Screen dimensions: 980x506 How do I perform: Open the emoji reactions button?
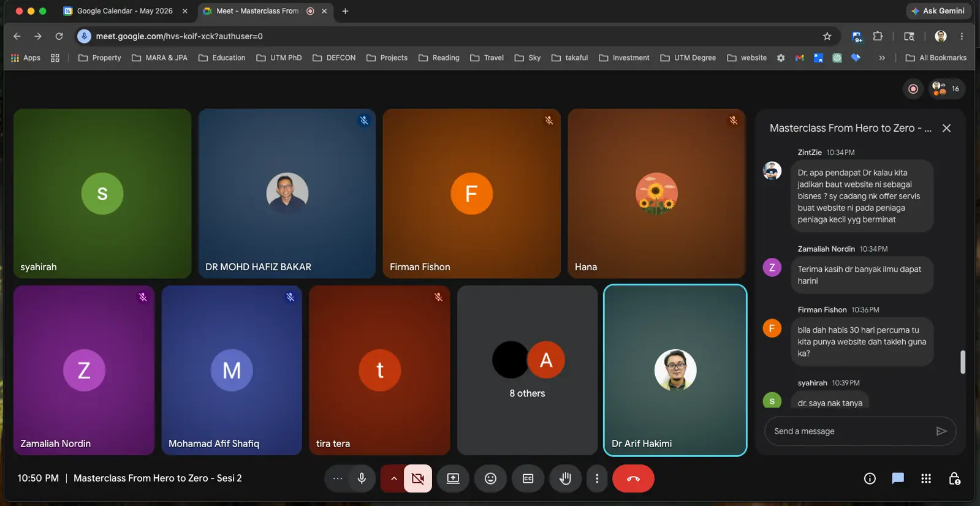[x=490, y=478]
